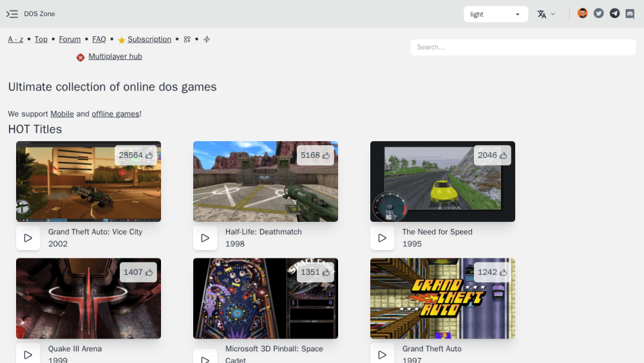Open the Forum link
The width and height of the screenshot is (644, 363).
click(70, 39)
